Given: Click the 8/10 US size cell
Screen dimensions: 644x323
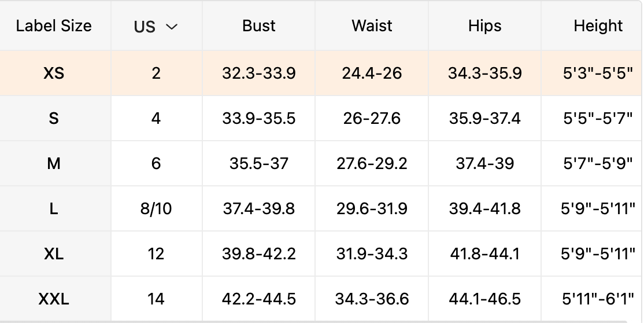Looking at the screenshot, I should [x=156, y=208].
